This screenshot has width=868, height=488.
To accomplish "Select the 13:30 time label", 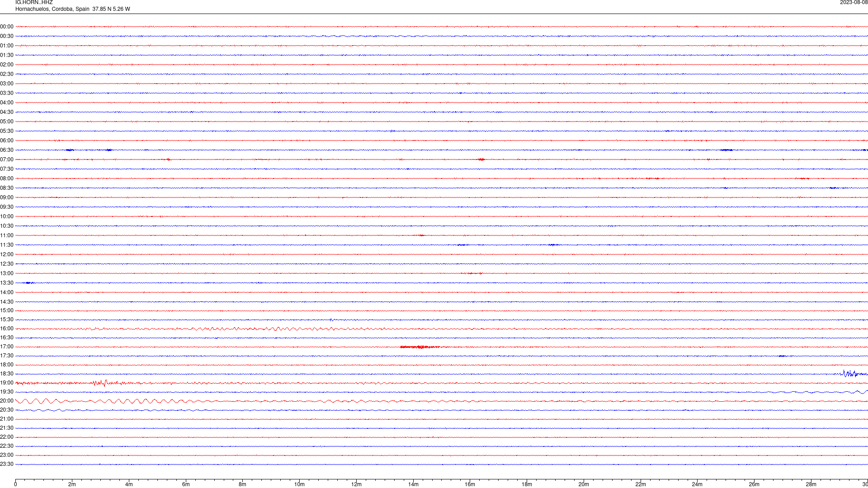I will click(7, 283).
